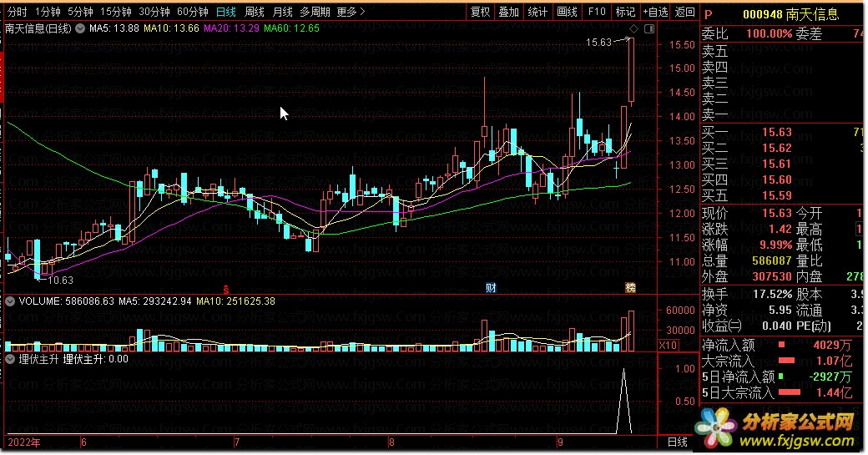Open the F10 company info
The width and height of the screenshot is (868, 455).
[597, 12]
